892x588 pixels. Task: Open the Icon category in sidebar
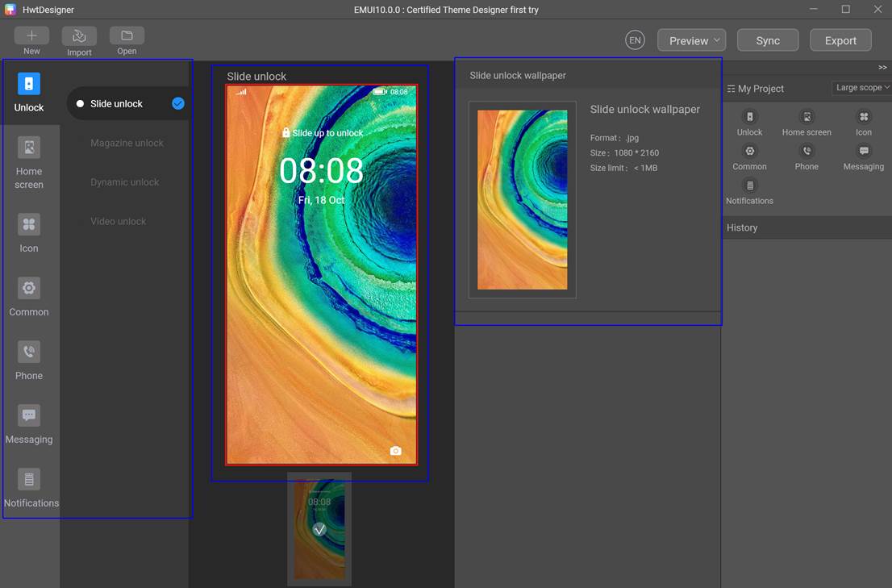point(29,225)
